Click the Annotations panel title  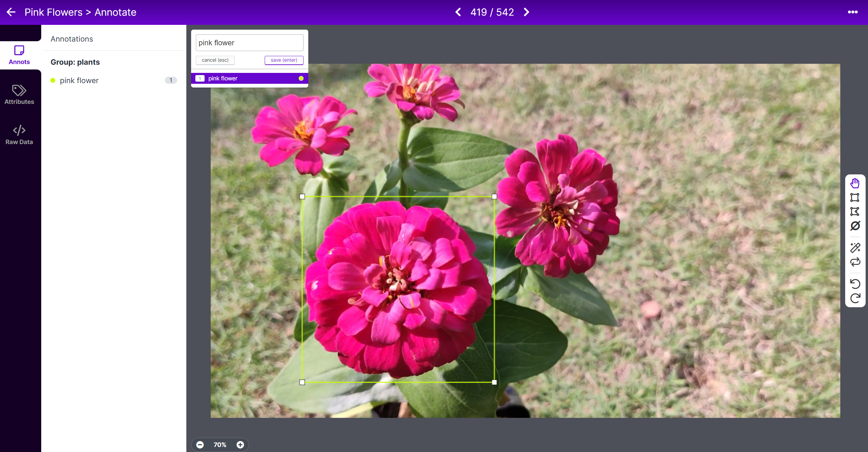[x=72, y=39]
